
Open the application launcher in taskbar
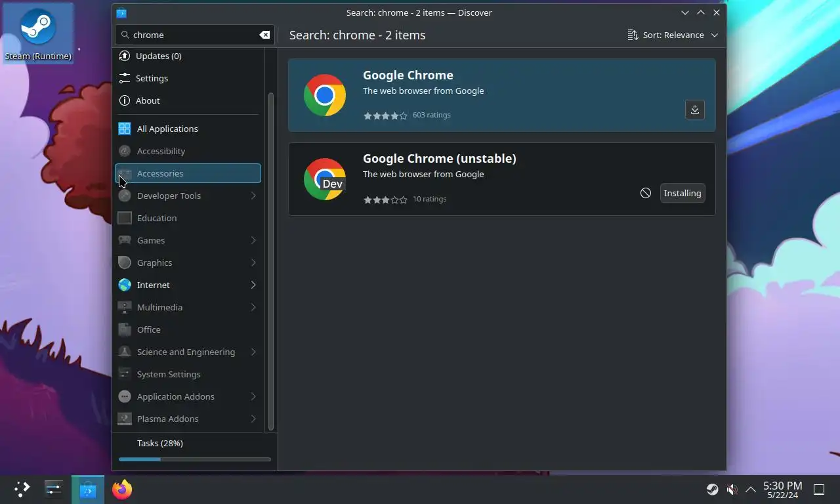pos(22,490)
